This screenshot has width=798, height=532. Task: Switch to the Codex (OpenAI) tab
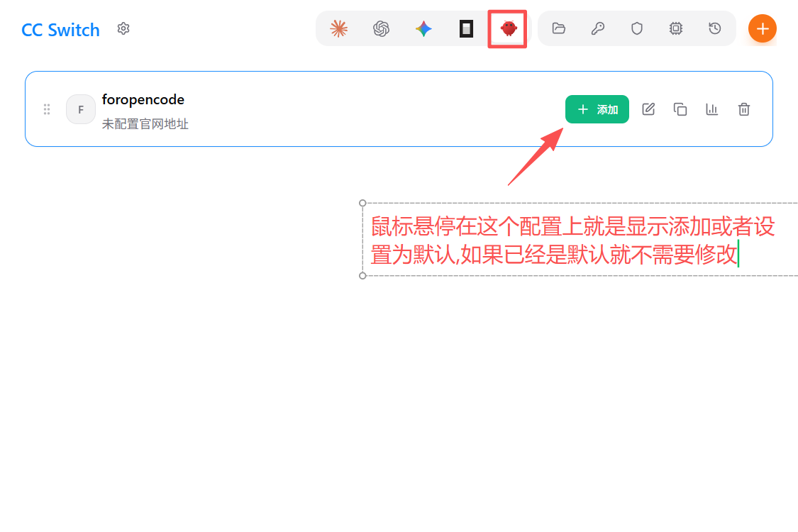(x=382, y=28)
